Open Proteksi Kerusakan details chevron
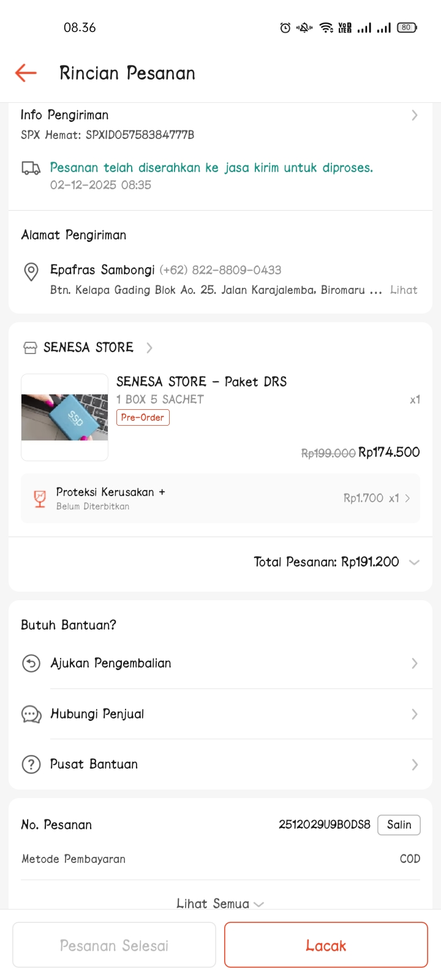The image size is (441, 980). [408, 499]
